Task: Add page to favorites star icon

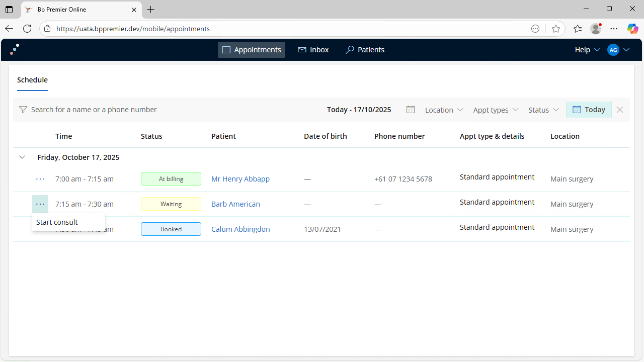Action: pyautogui.click(x=555, y=29)
